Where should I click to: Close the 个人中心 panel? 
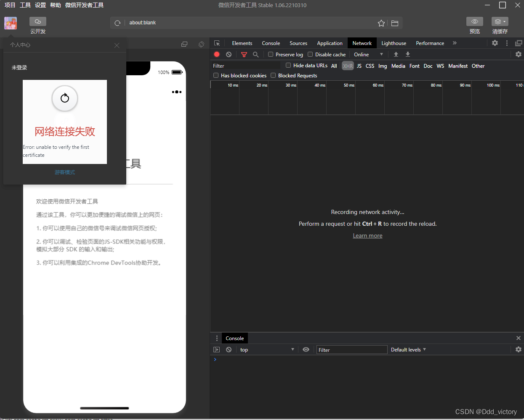[117, 45]
